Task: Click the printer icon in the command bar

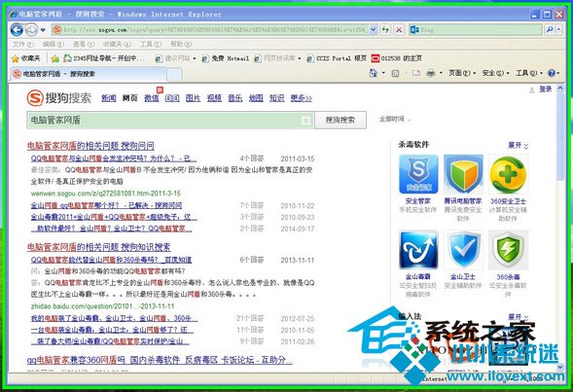Action: click(x=431, y=73)
